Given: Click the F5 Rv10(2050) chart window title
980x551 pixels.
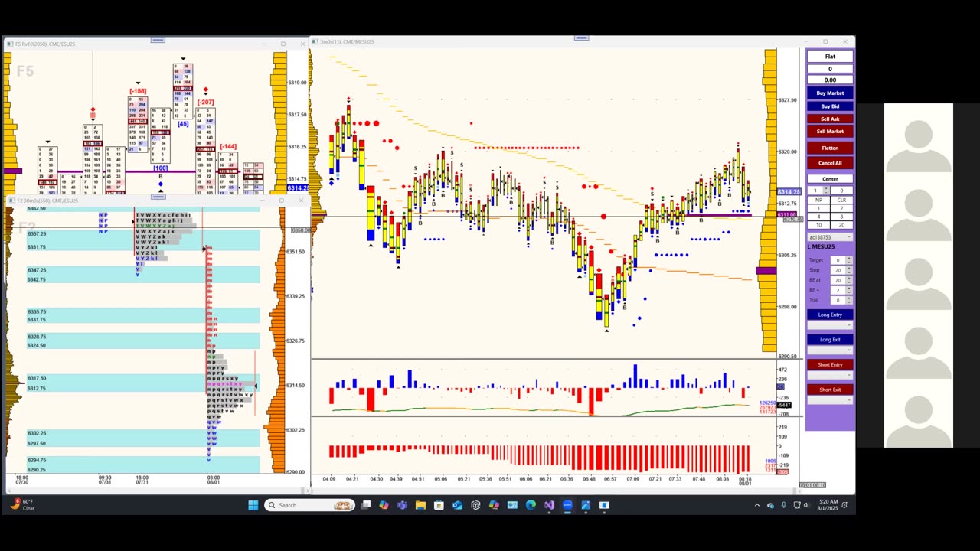Looking at the screenshot, I should tap(46, 44).
